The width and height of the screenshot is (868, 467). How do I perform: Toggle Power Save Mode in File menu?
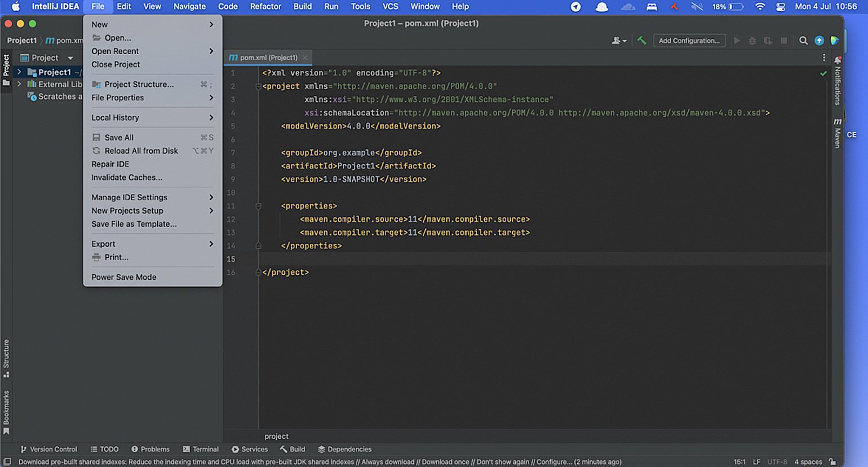(124, 277)
